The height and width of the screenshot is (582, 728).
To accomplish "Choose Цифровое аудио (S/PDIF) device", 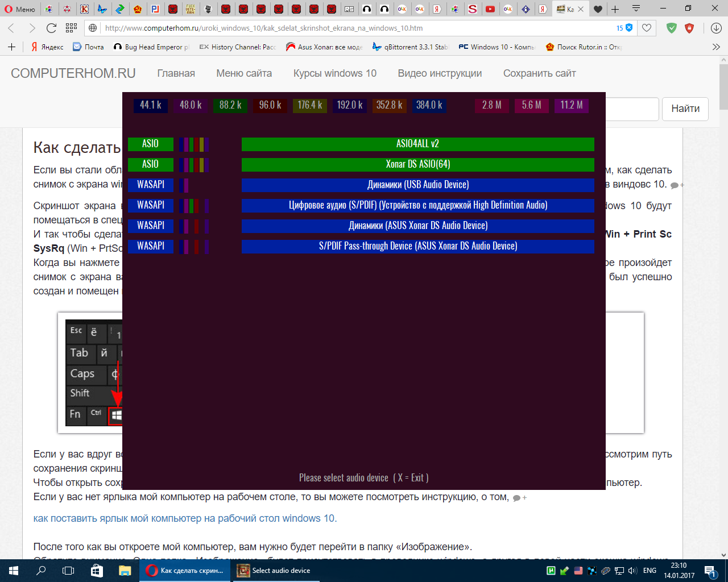I will click(418, 205).
